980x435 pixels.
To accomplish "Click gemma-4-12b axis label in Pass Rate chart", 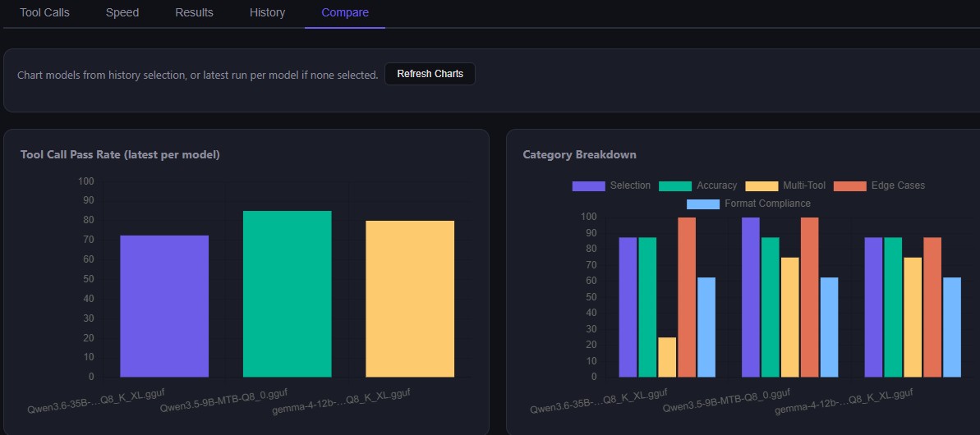I will point(341,401).
